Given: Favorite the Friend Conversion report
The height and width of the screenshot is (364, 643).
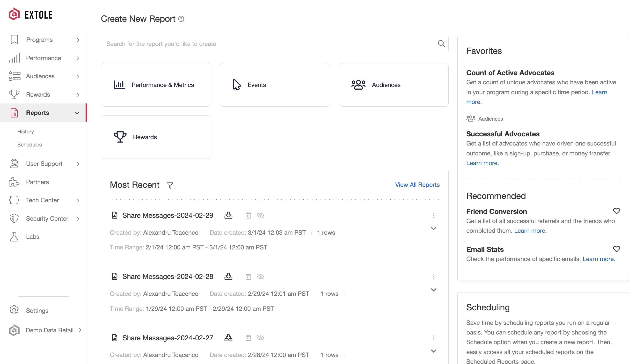Looking at the screenshot, I should point(616,211).
